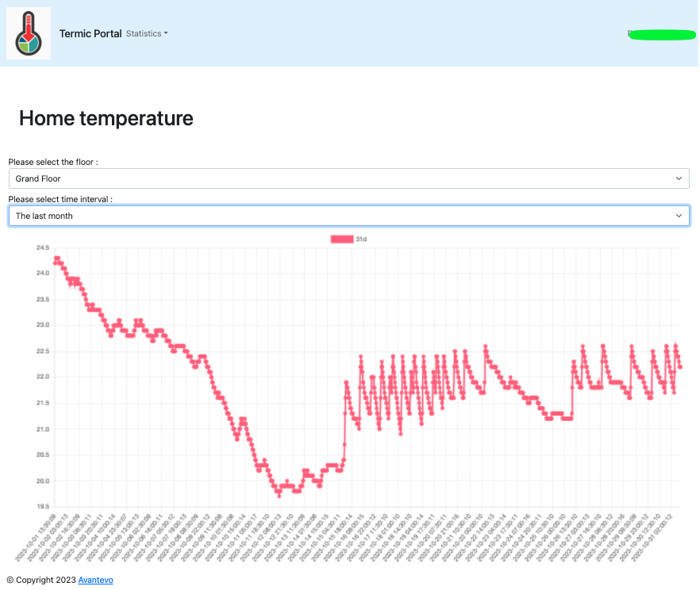Open the Avantevo link in the footer
The height and width of the screenshot is (590, 700).
click(x=95, y=580)
